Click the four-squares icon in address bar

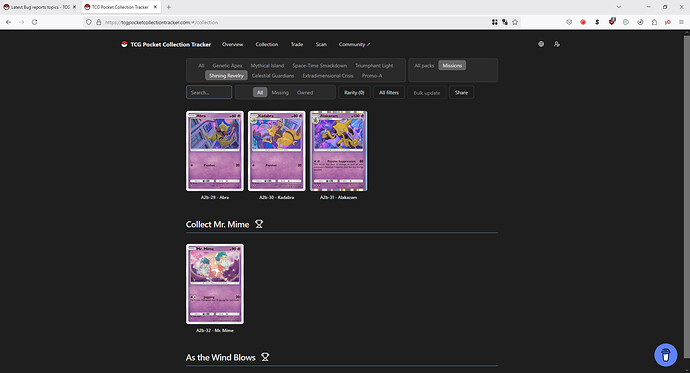(x=495, y=22)
